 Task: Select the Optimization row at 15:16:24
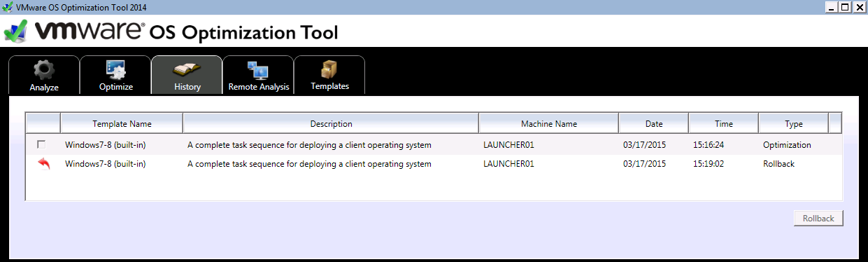coord(434,145)
